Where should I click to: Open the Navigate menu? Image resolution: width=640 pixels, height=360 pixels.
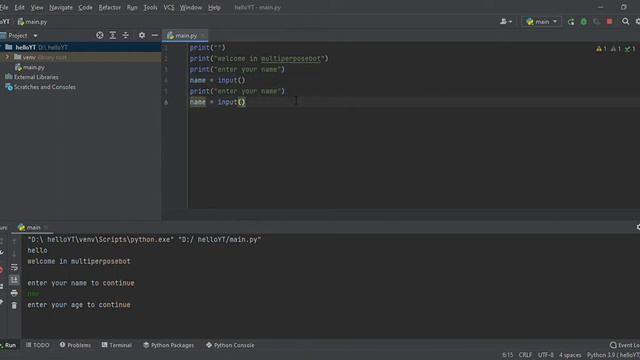(61, 7)
